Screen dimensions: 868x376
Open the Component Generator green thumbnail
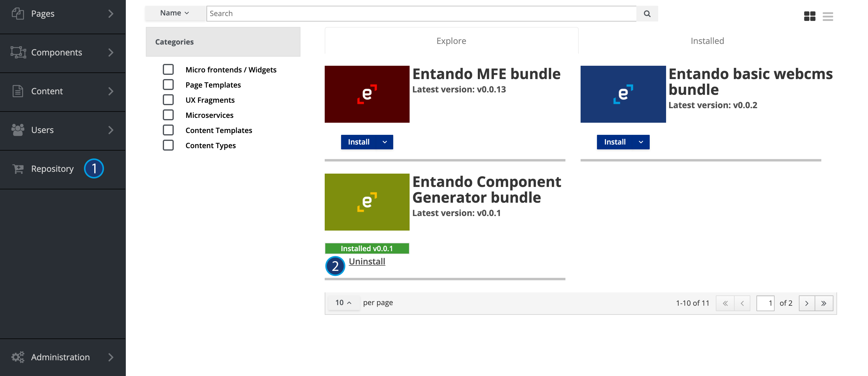pos(367,202)
